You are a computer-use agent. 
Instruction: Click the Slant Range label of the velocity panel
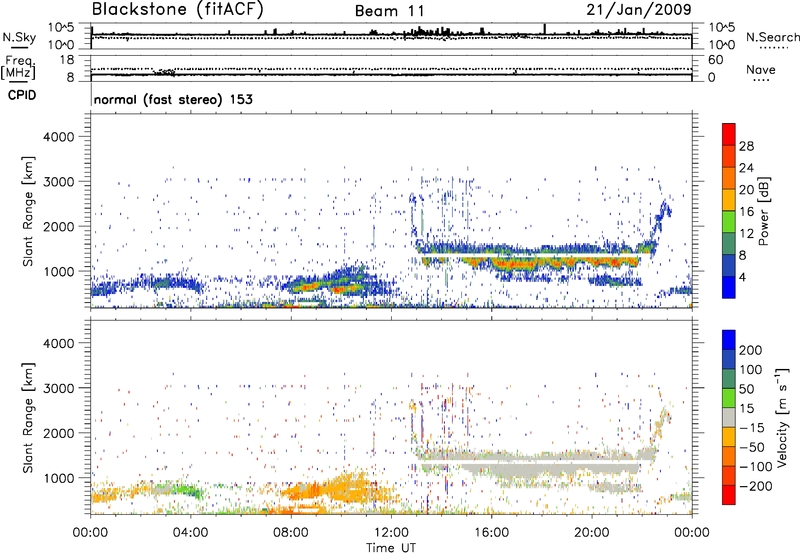point(28,417)
